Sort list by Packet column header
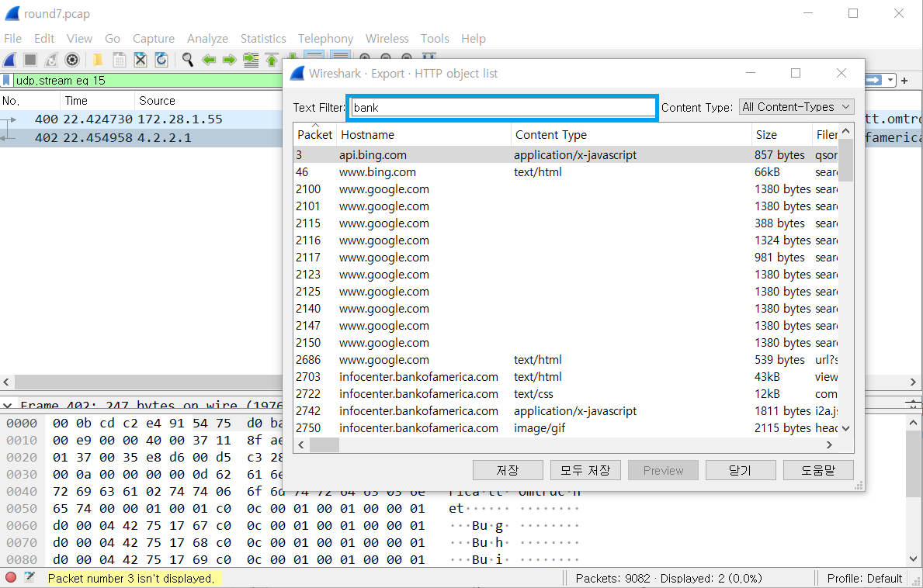Screen dimensions: 923x588 tap(315, 135)
